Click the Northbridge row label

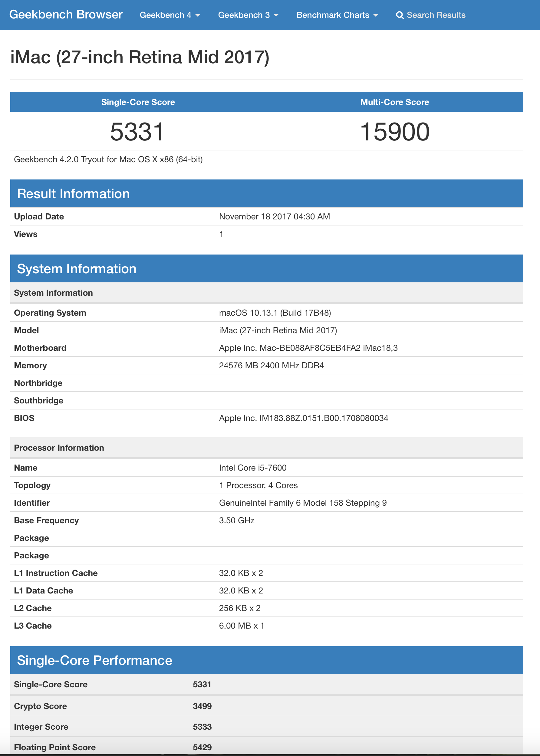(x=38, y=383)
